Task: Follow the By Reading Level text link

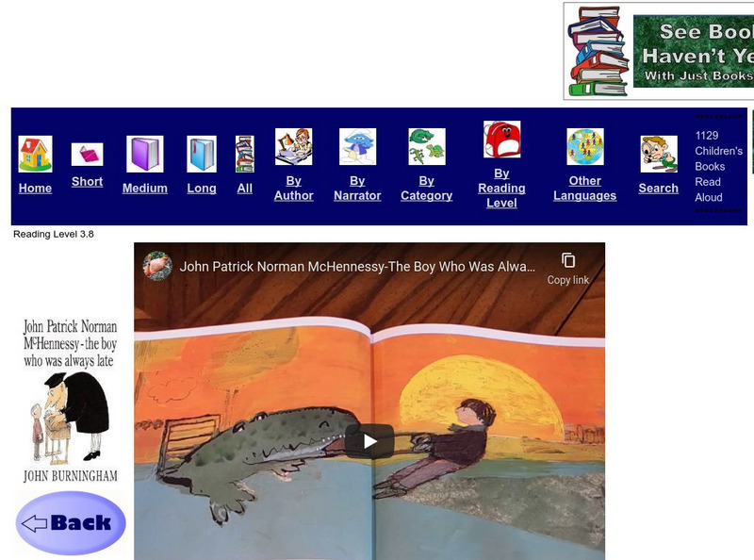Action: point(501,189)
